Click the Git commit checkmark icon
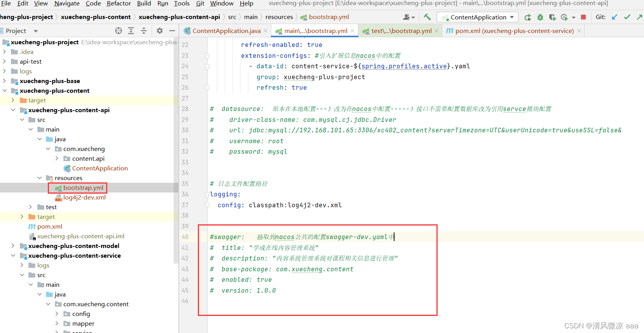The image size is (644, 333). point(627,17)
